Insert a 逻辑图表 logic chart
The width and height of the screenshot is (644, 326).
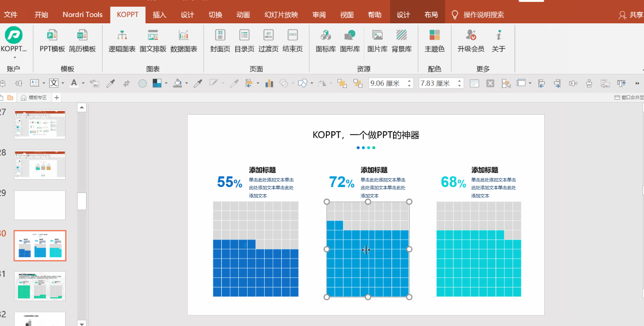click(x=122, y=40)
